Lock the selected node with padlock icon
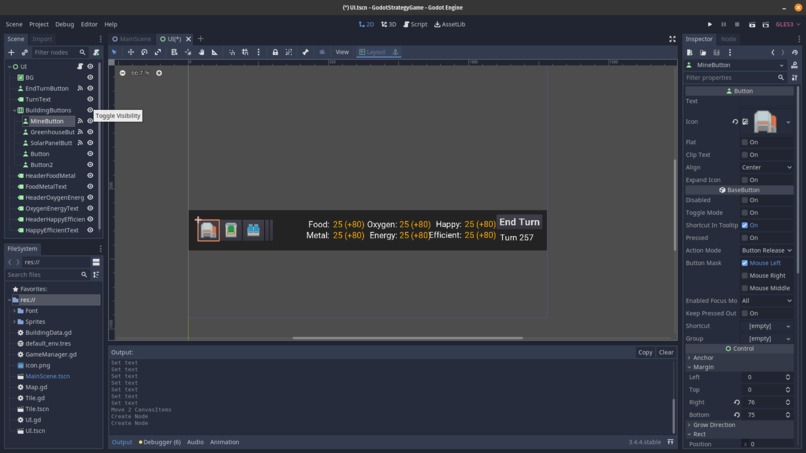Viewport: 806px width, 453px height. click(x=275, y=52)
